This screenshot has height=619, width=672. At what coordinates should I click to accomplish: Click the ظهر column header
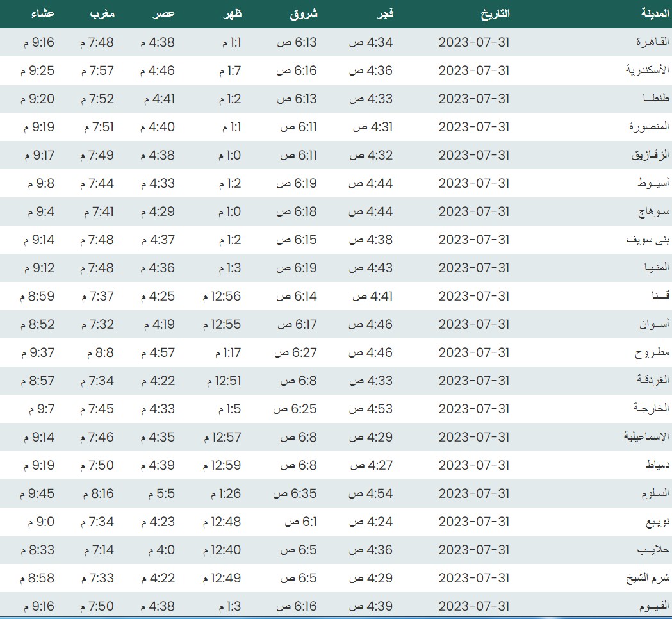tap(231, 13)
